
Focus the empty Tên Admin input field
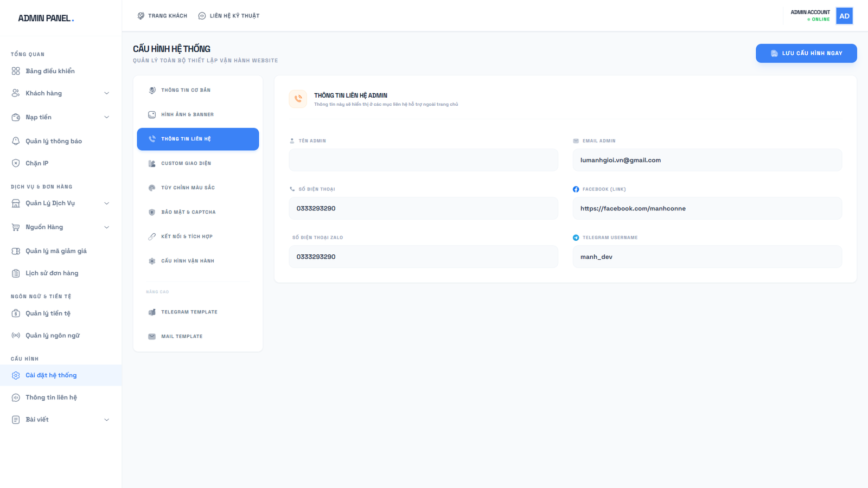(x=423, y=160)
